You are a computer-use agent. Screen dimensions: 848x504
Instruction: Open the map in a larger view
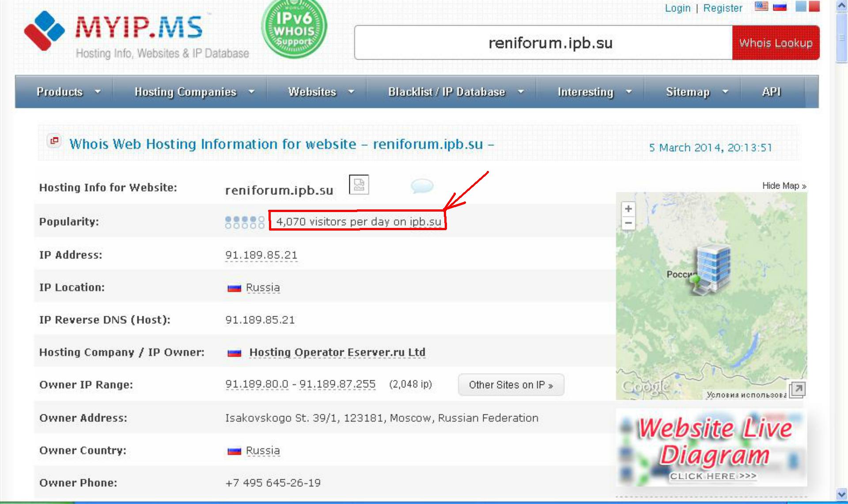797,390
